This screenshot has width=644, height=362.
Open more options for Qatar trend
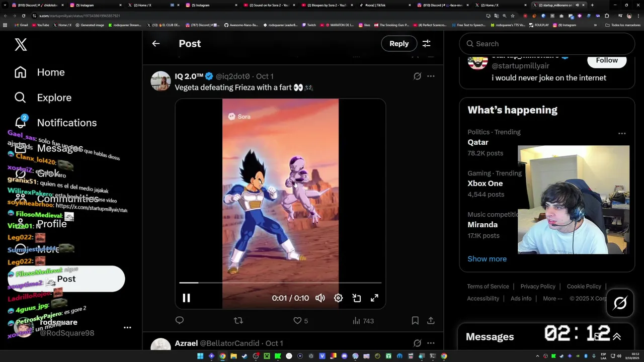coord(622,134)
